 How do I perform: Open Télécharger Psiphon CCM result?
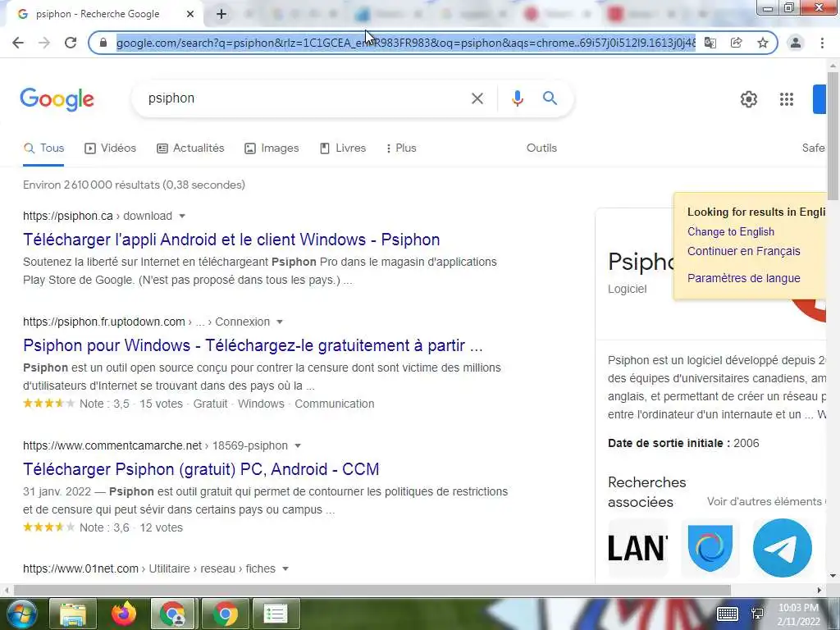click(201, 469)
